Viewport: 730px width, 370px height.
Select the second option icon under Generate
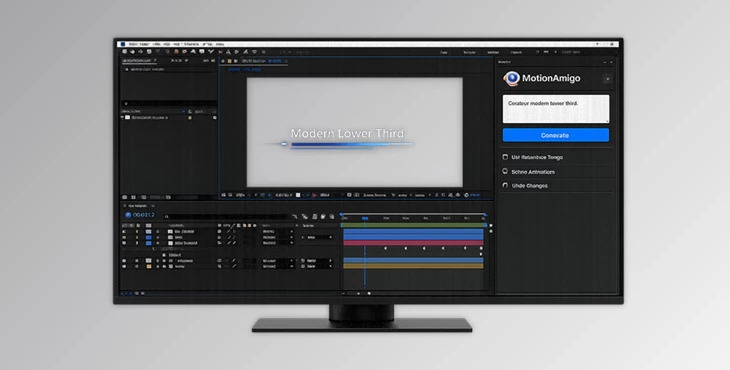pos(505,171)
